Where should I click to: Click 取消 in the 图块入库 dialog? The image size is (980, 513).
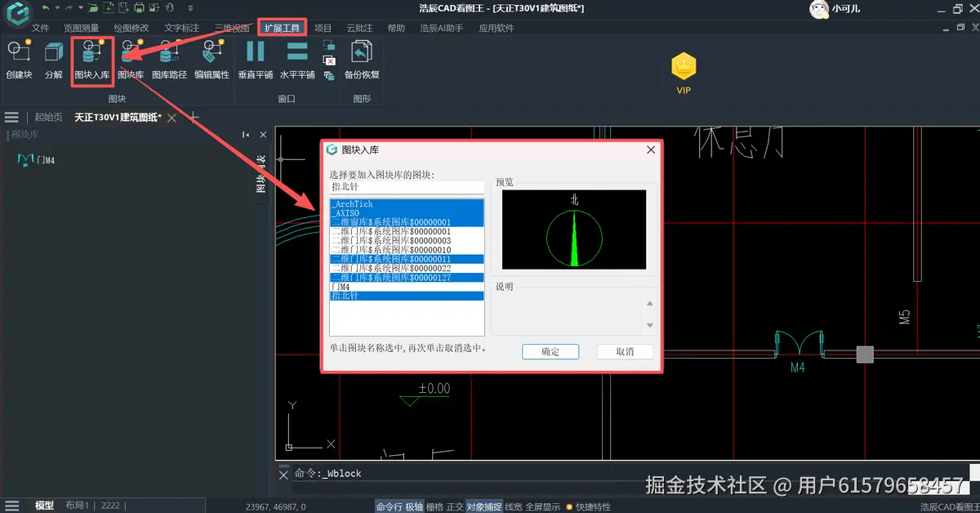(625, 351)
